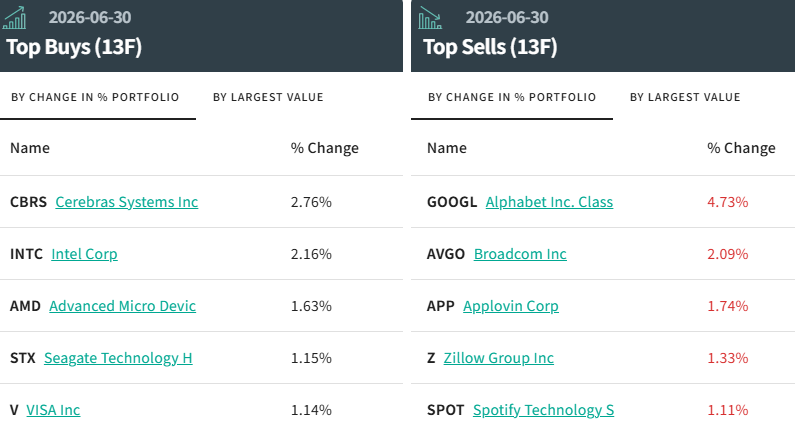Open the Advanced Micro Devic link
This screenshot has width=795, height=425.
(122, 306)
